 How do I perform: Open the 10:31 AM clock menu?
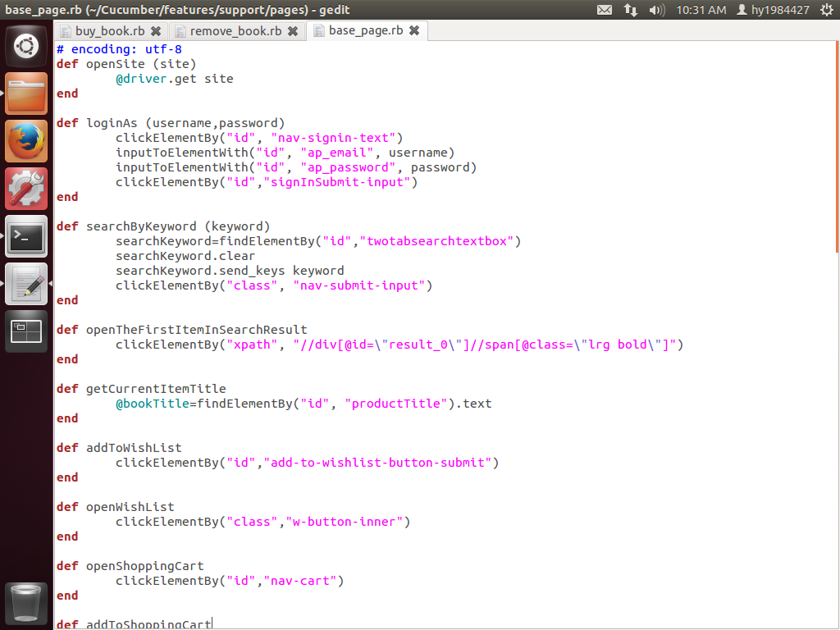coord(701,10)
